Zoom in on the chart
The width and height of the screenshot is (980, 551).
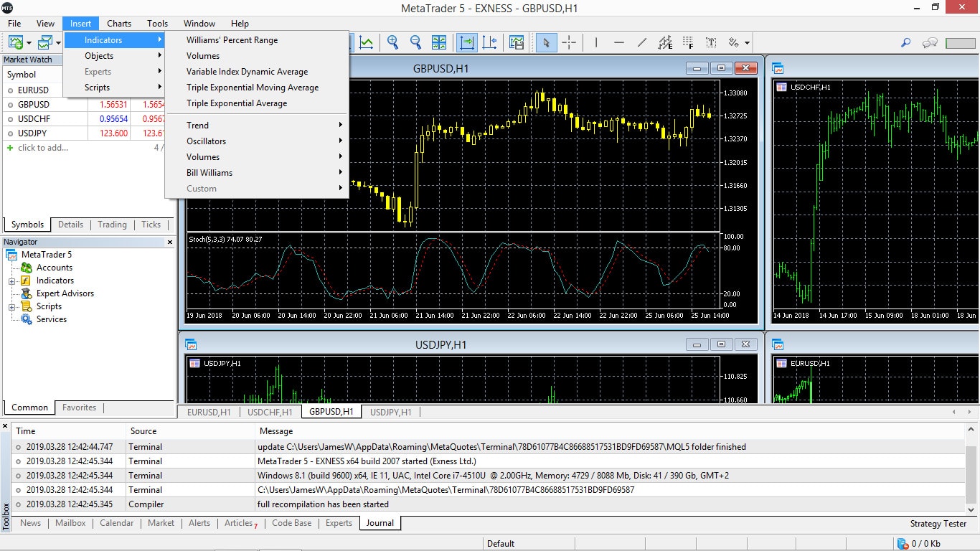(393, 42)
